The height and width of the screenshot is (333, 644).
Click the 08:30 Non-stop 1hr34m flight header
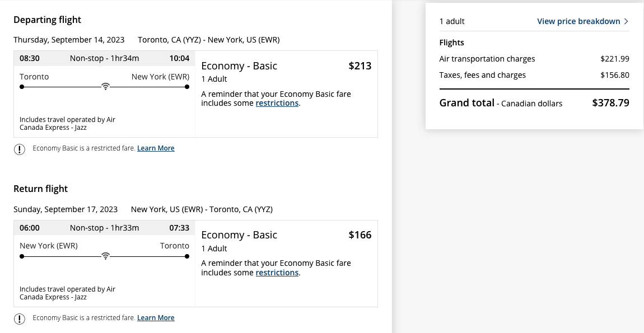104,58
